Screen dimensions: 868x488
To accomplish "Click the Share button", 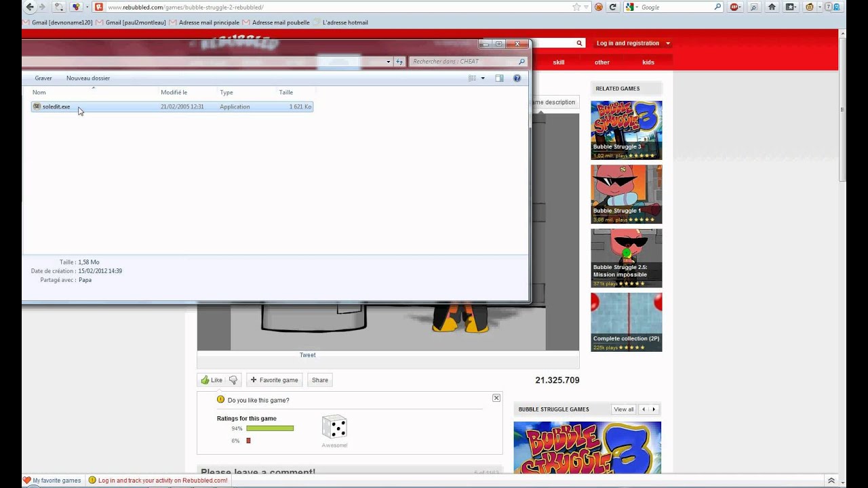I will [x=320, y=380].
